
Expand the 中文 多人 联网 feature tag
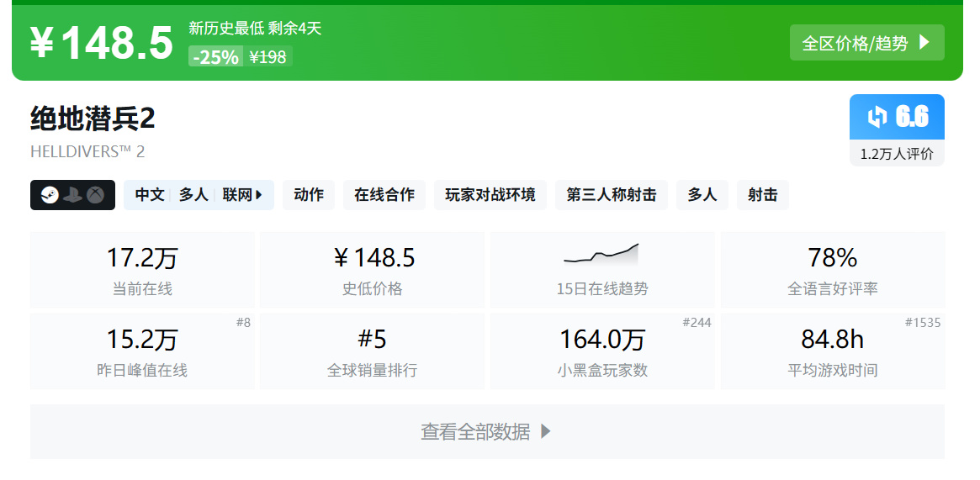199,195
